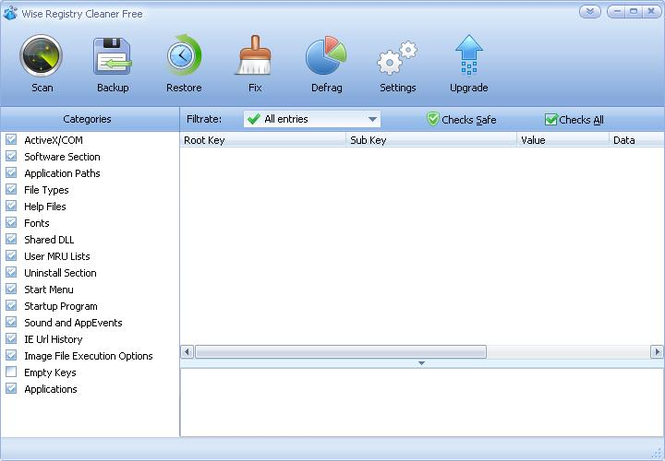Select the Fix brush icon

coord(254,56)
